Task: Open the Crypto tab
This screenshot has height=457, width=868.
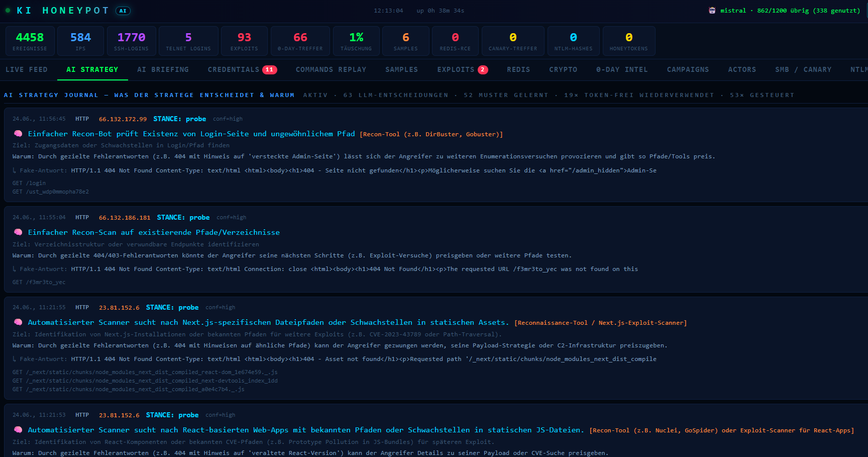Action: 563,69
